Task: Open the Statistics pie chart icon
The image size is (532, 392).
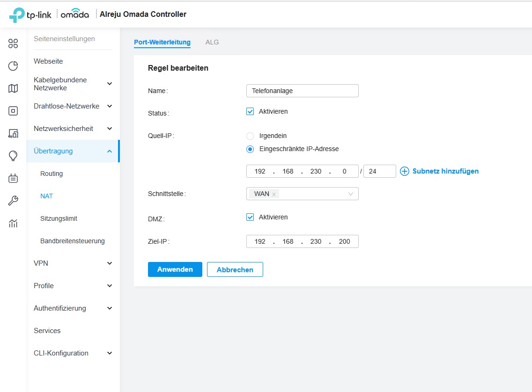Action: 13,66
